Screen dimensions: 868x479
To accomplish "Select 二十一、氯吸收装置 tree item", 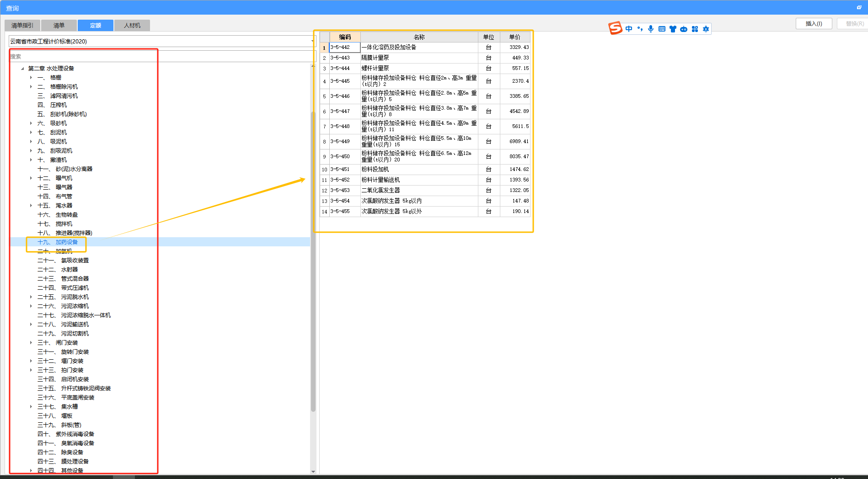I will 63,261.
